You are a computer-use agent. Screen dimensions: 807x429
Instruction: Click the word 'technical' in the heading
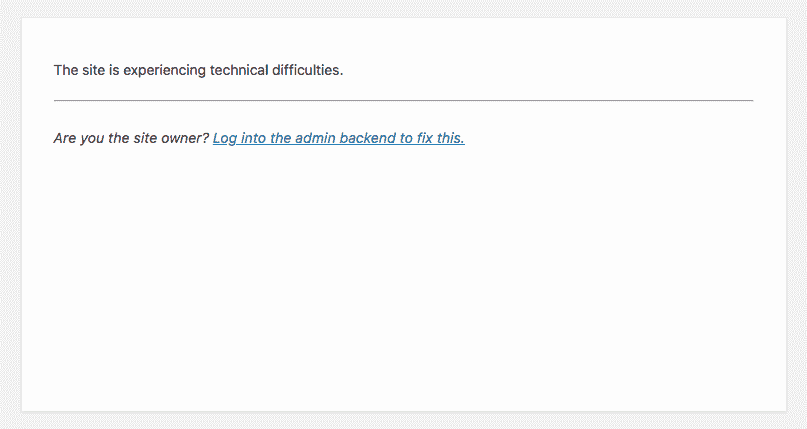pyautogui.click(x=239, y=70)
